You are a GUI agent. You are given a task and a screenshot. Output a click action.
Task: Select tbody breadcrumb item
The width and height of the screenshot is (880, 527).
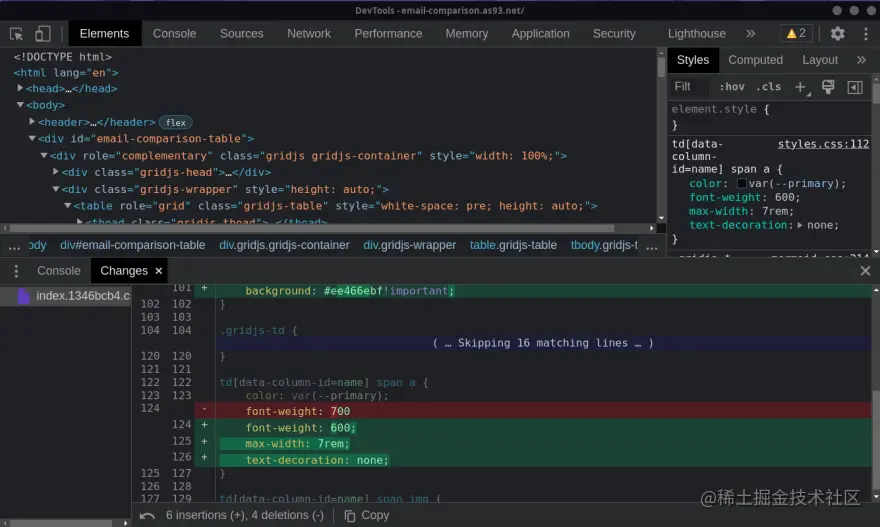coord(604,245)
